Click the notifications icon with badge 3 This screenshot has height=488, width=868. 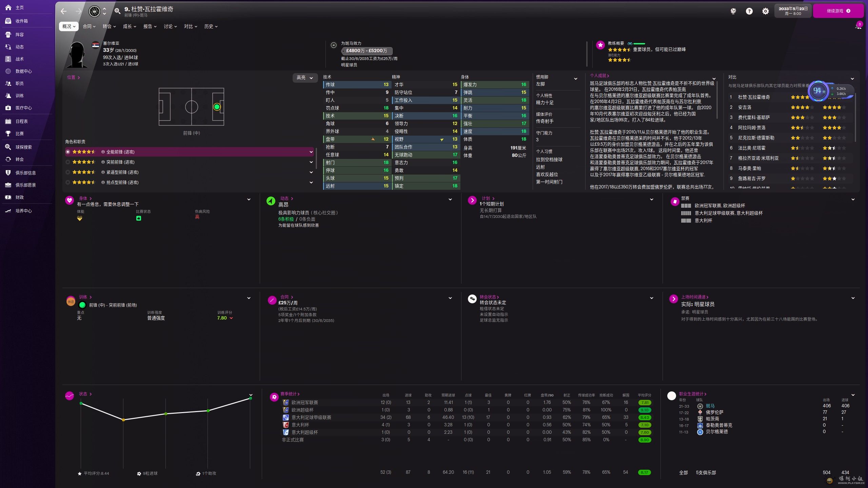pyautogui.click(x=858, y=26)
